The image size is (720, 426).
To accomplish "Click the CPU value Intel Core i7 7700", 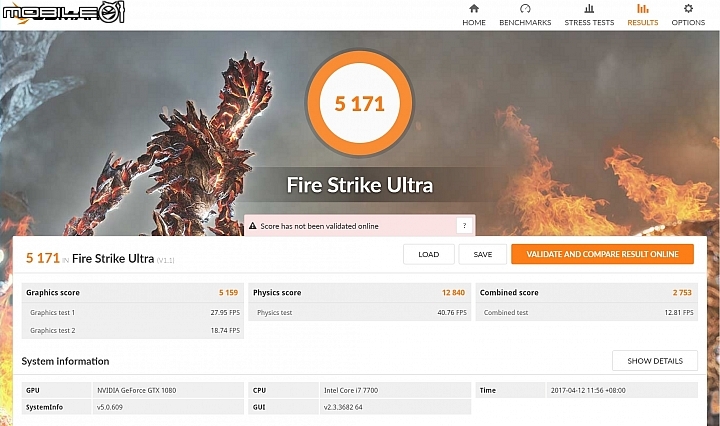I will (x=351, y=390).
